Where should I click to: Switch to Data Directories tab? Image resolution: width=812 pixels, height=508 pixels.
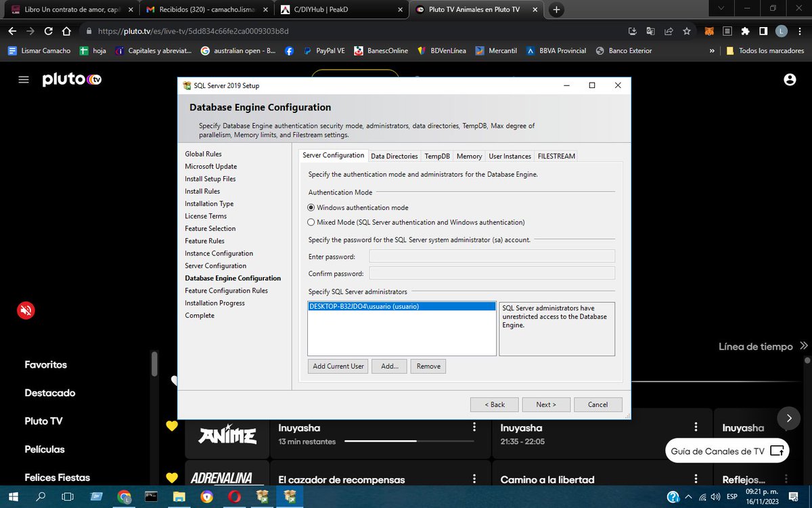[x=394, y=156]
